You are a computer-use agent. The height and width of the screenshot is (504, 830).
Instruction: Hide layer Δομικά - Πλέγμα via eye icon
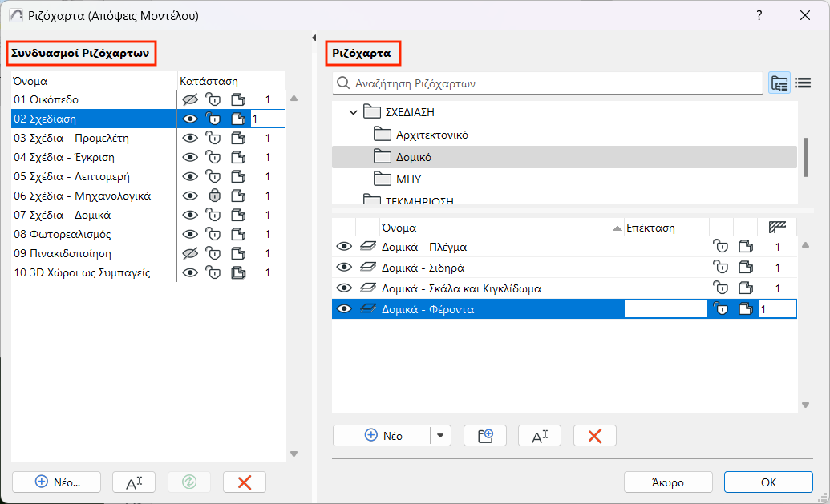[344, 247]
